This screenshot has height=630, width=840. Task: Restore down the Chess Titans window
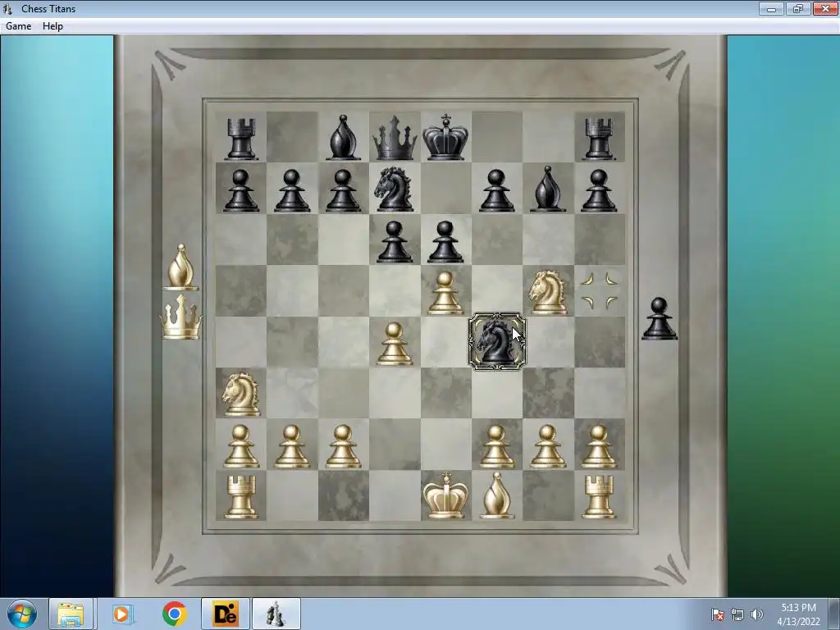798,8
